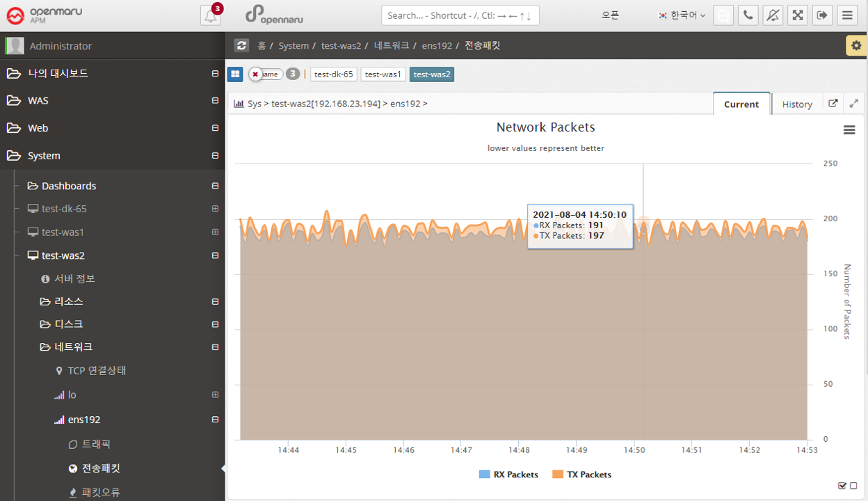Enter fullscreen with the four-arrow expand icon
868x501 pixels.
(x=797, y=15)
